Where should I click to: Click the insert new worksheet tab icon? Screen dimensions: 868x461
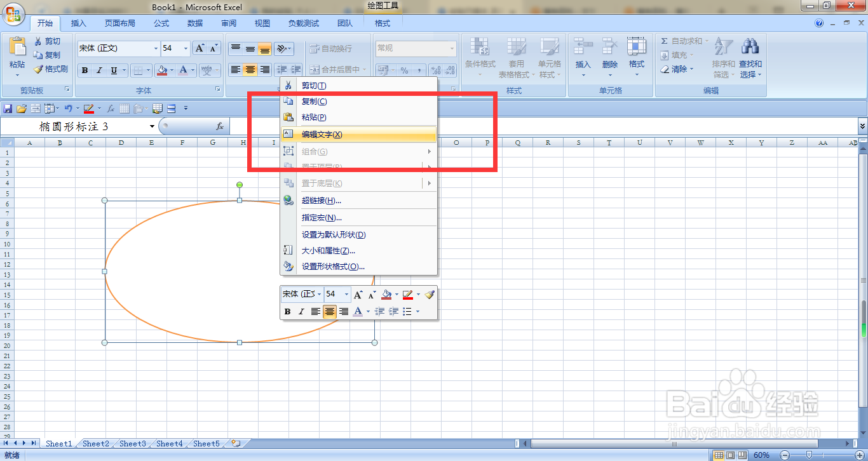[236, 443]
